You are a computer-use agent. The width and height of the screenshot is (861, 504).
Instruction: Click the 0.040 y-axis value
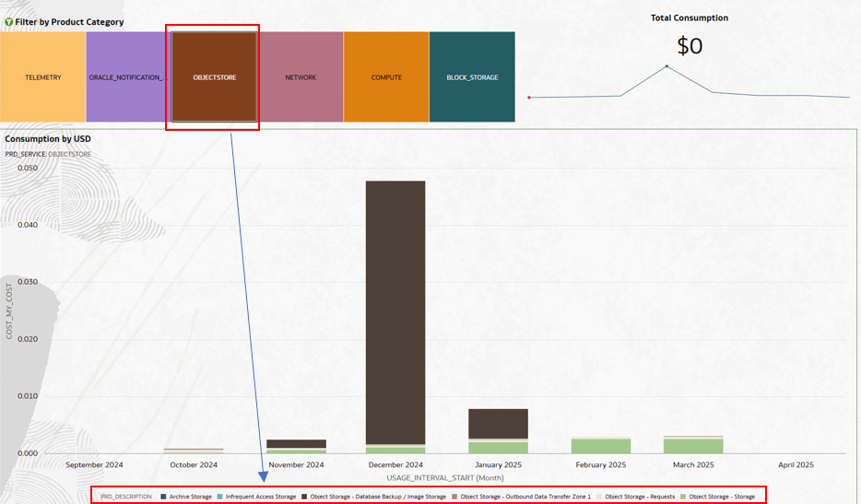[28, 225]
